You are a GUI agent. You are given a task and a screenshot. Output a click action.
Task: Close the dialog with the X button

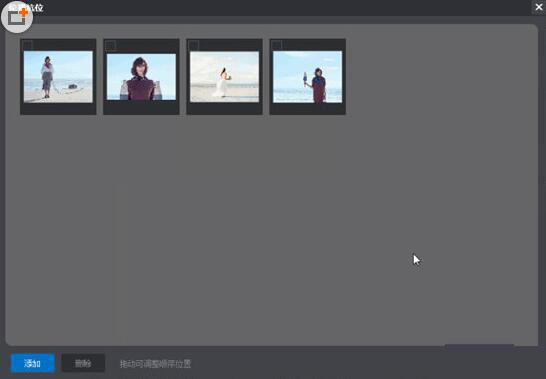click(538, 7)
